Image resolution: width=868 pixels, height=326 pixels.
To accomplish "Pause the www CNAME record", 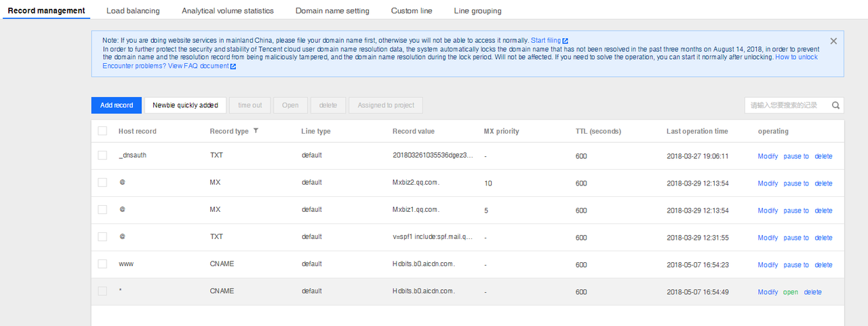I will click(796, 265).
